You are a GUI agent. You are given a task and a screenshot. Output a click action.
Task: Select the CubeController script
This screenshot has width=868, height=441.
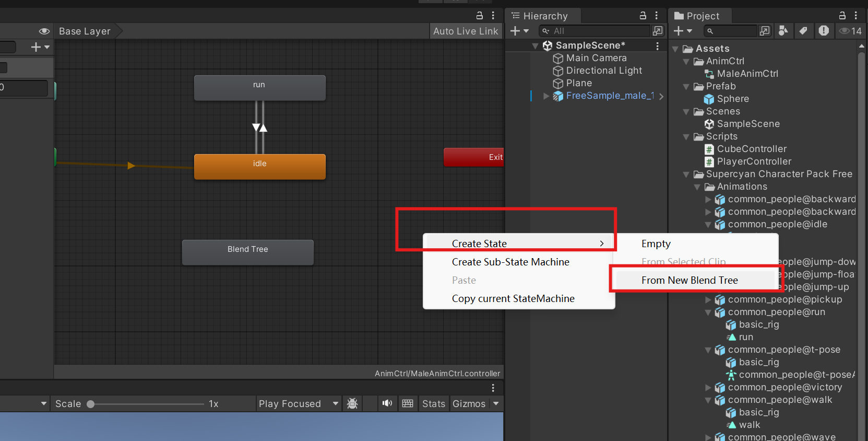click(x=751, y=149)
